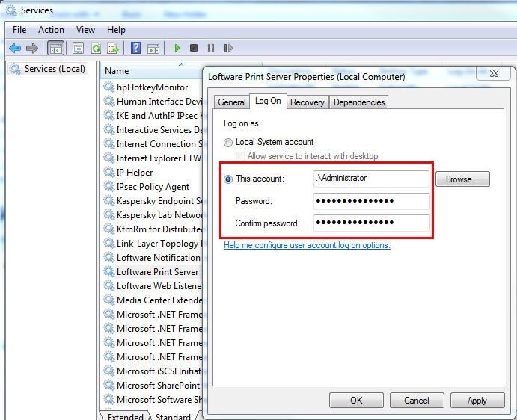Screen dimensions: 517x420
Task: Select Internet Connection Sharing service row
Action: coord(152,143)
